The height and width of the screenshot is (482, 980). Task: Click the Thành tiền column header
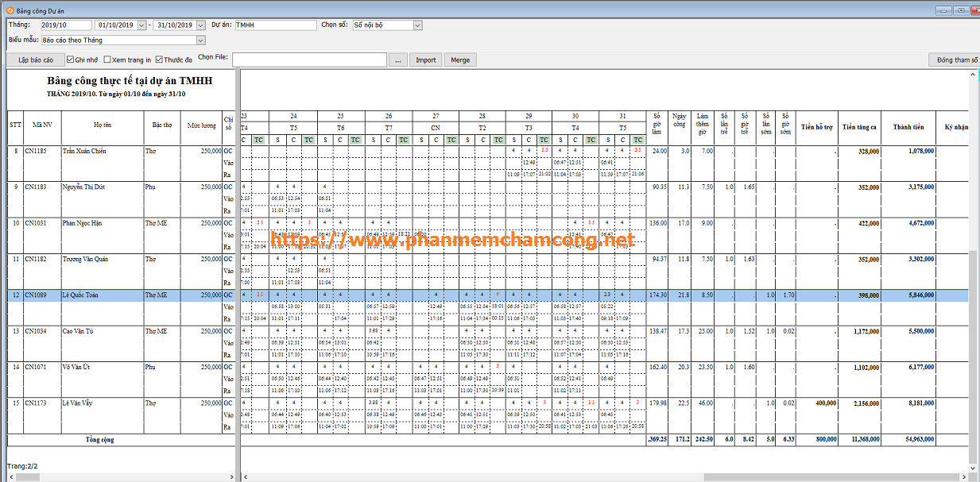(908, 127)
